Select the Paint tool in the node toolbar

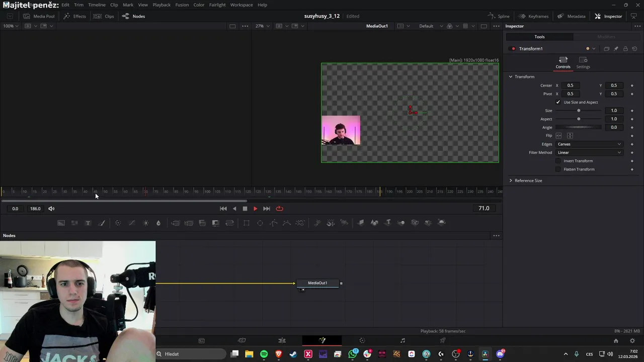102,223
